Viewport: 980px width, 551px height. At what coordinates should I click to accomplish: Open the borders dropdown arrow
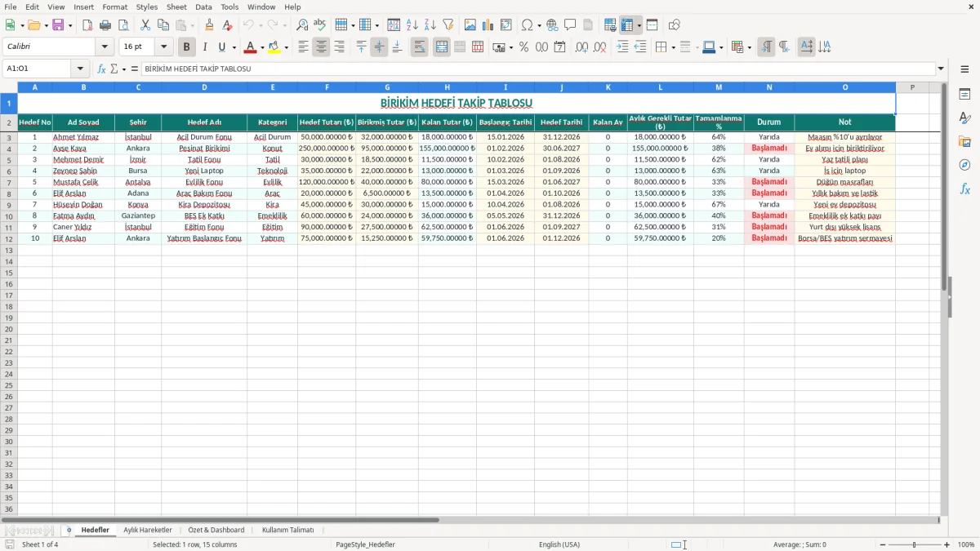[x=672, y=47]
